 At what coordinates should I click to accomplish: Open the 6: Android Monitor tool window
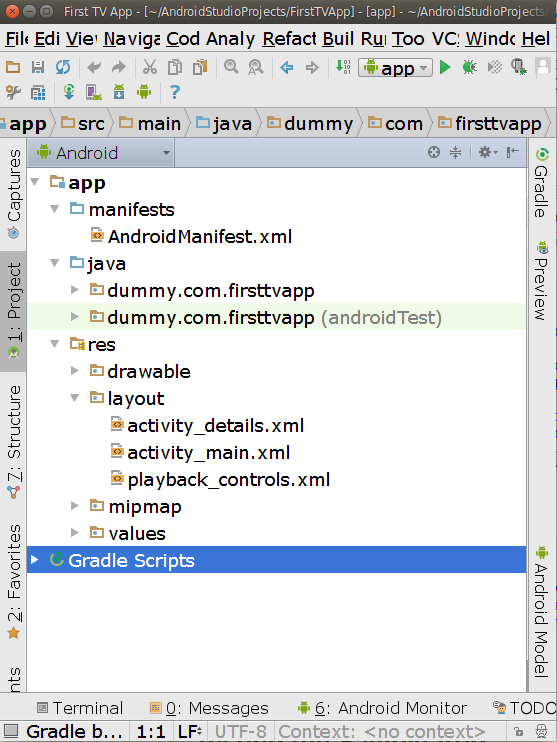click(x=382, y=708)
